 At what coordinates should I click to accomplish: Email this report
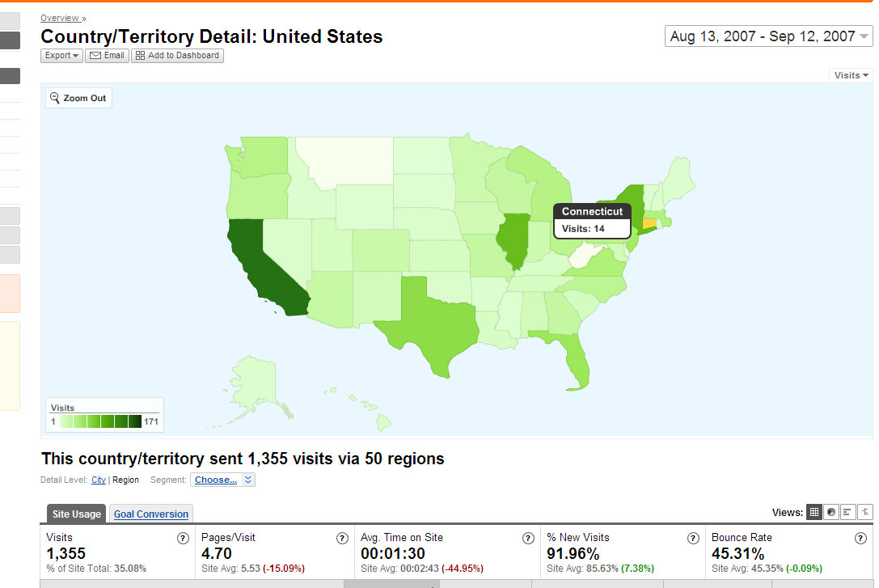[x=107, y=56]
